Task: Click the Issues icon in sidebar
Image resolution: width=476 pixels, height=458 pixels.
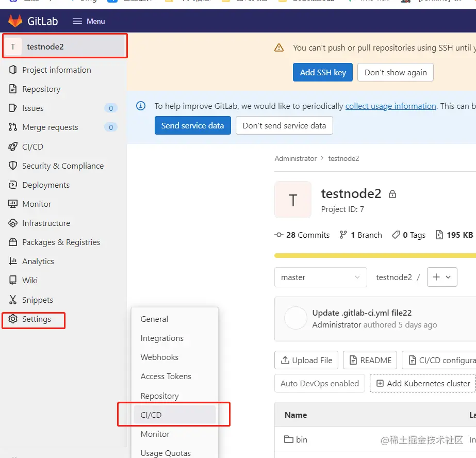Action: tap(13, 108)
